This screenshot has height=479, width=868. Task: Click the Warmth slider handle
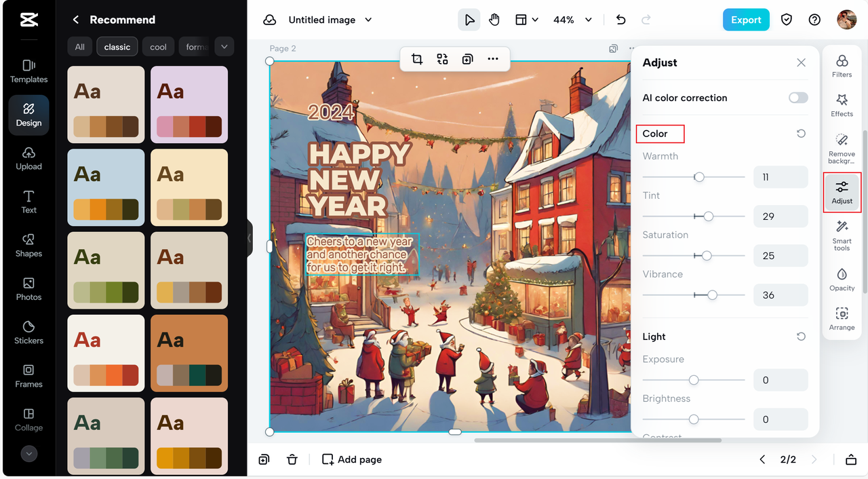coord(699,177)
